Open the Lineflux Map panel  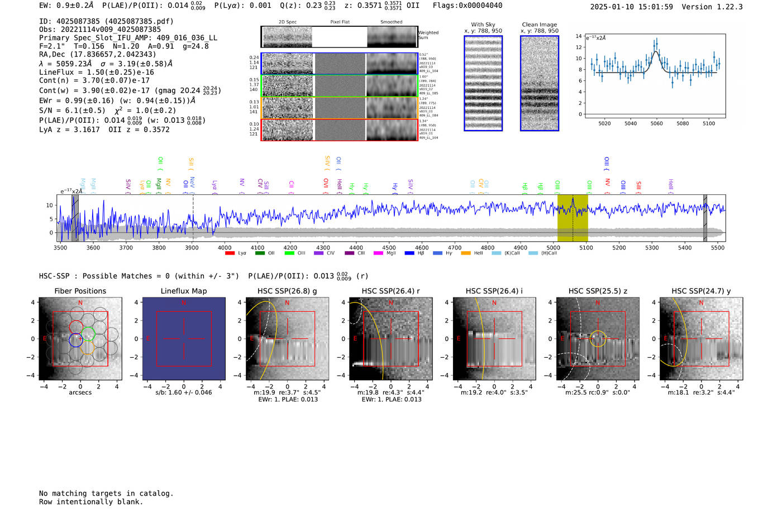tap(184, 339)
